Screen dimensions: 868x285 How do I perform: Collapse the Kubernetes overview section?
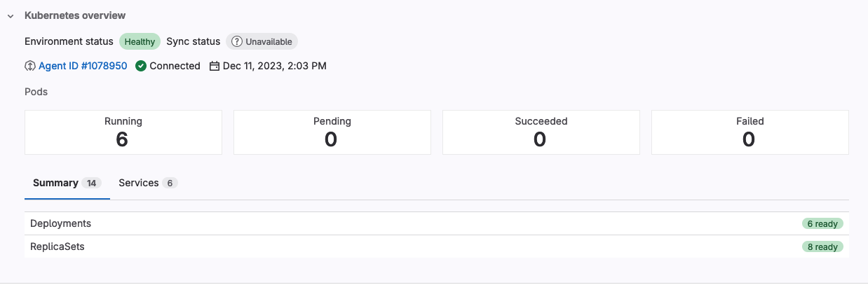11,15
